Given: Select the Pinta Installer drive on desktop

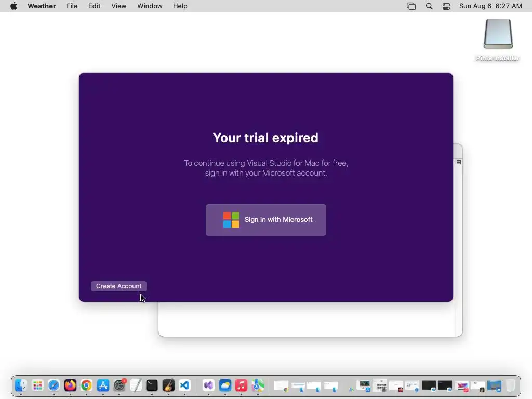Looking at the screenshot, I should [x=498, y=40].
